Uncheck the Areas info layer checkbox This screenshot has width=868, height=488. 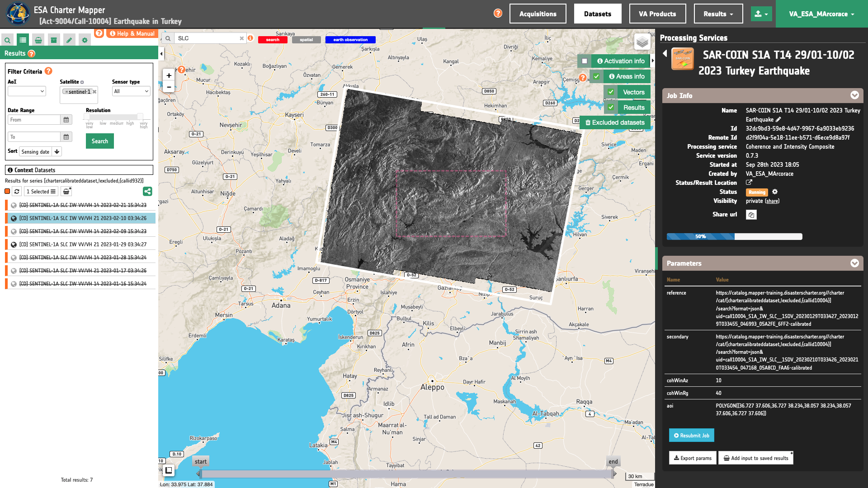coord(596,76)
